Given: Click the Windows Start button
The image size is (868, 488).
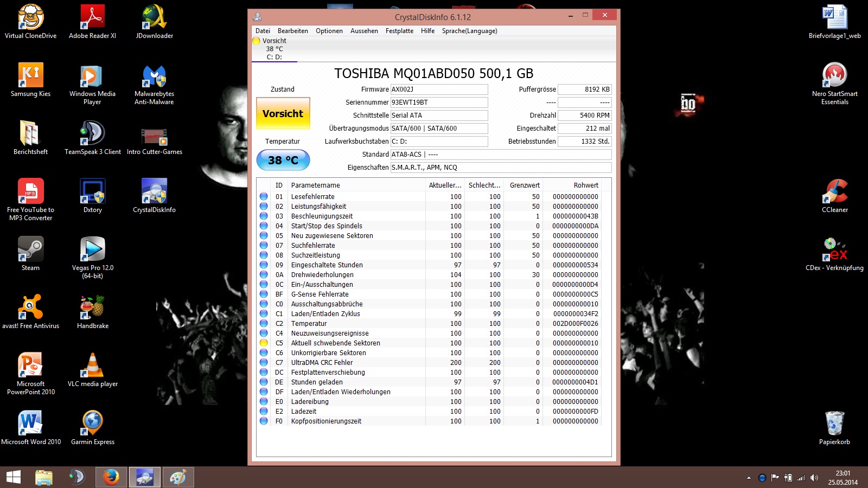Looking at the screenshot, I should tap(14, 477).
